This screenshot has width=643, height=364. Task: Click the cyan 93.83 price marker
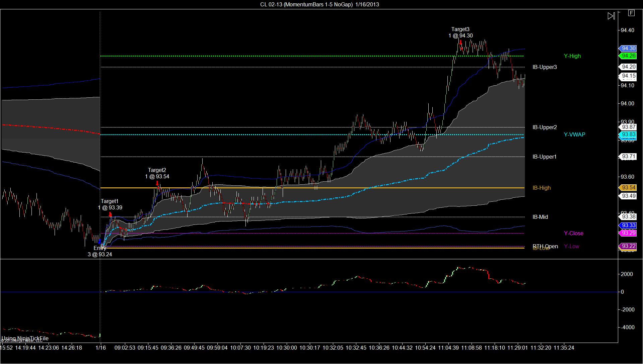pyautogui.click(x=627, y=134)
